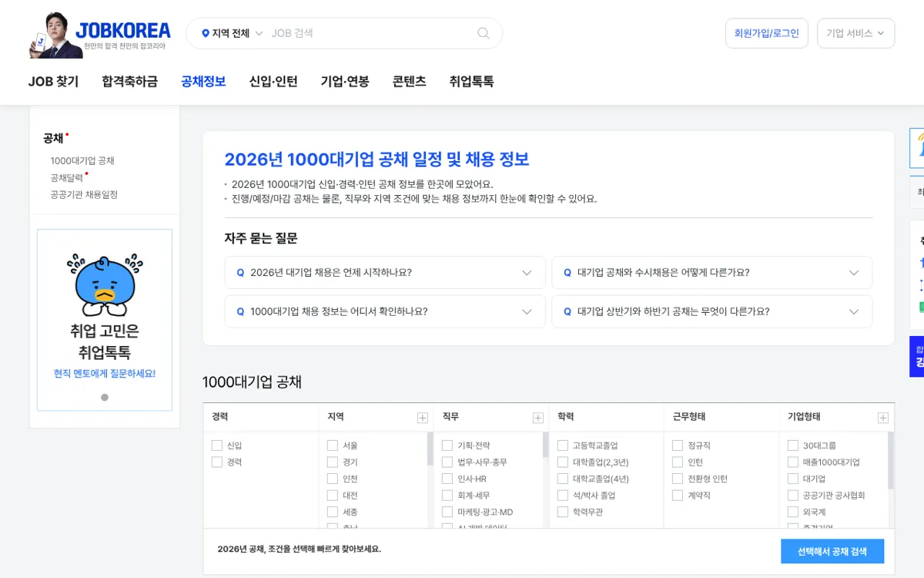Open the 신입·인턴 menu
Screen dimensions: 924x578
273,81
